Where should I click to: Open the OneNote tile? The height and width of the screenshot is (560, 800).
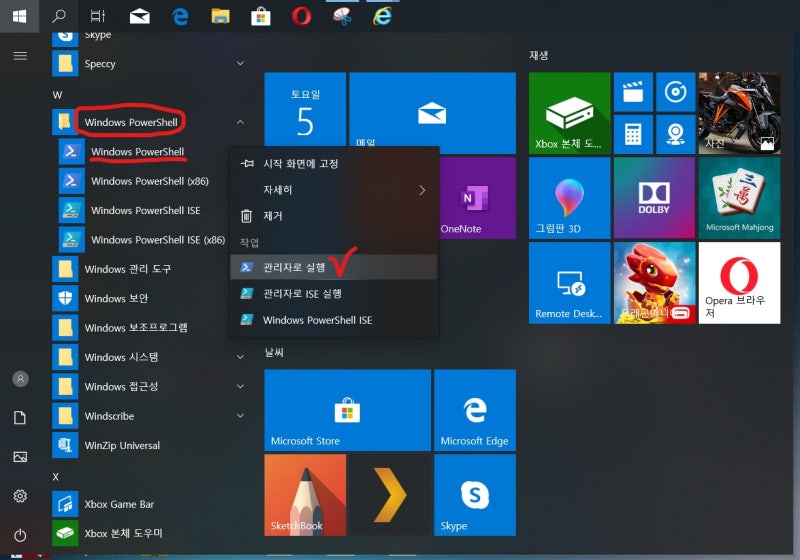click(x=478, y=198)
